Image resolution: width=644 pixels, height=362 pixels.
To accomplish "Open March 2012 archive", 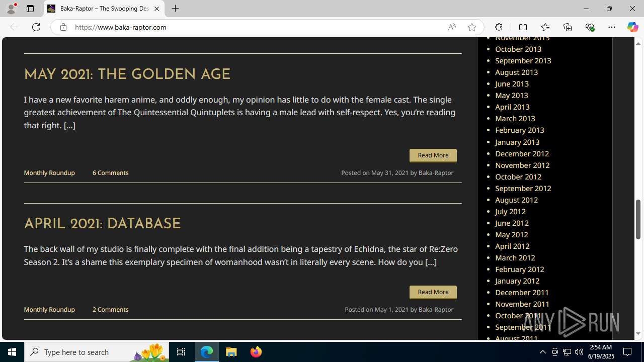I will coord(515,257).
